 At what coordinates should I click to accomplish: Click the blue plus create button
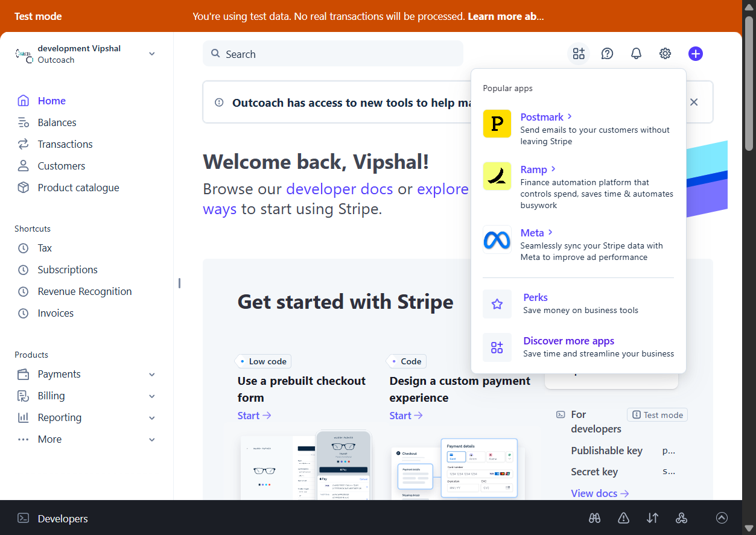[x=696, y=54]
